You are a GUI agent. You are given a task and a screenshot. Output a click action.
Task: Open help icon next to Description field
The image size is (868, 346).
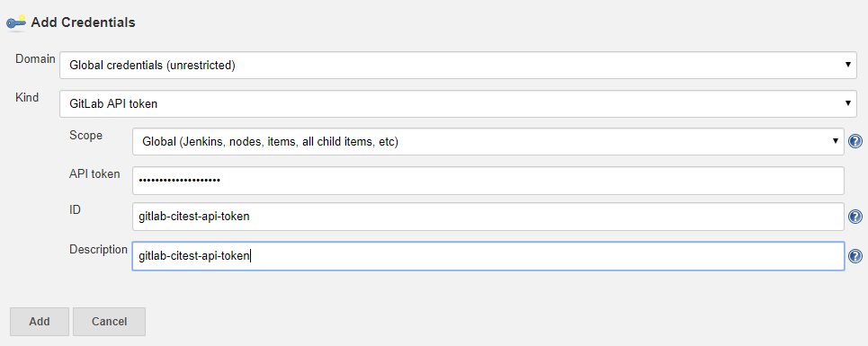pos(855,256)
